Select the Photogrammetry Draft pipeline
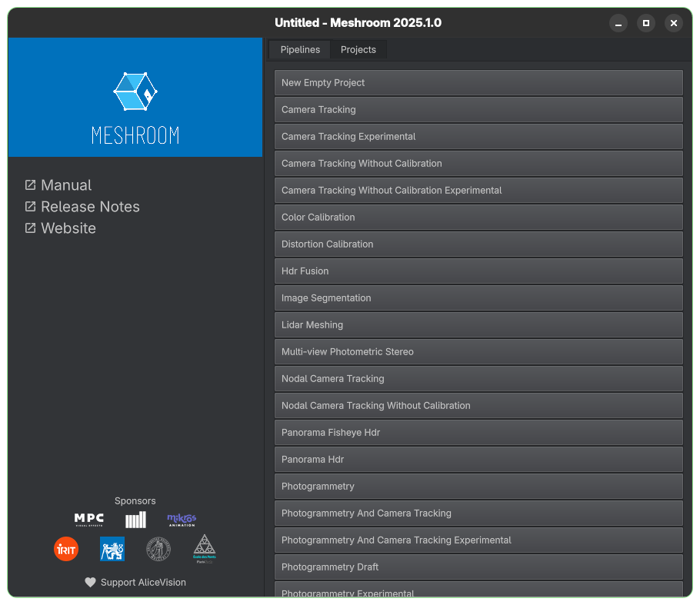 coord(478,567)
